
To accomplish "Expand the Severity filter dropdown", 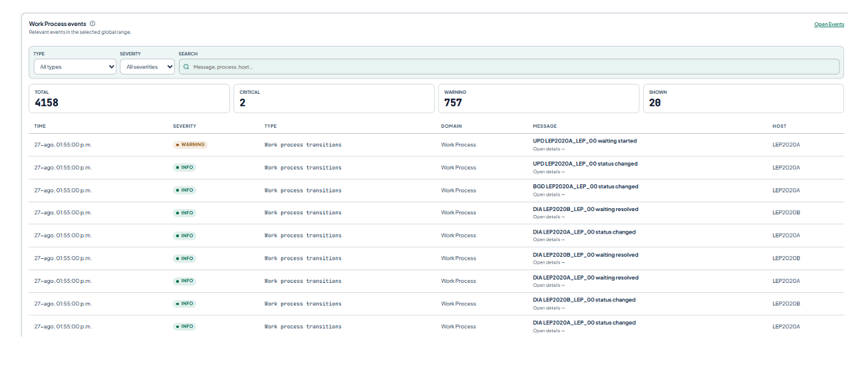I will (147, 67).
